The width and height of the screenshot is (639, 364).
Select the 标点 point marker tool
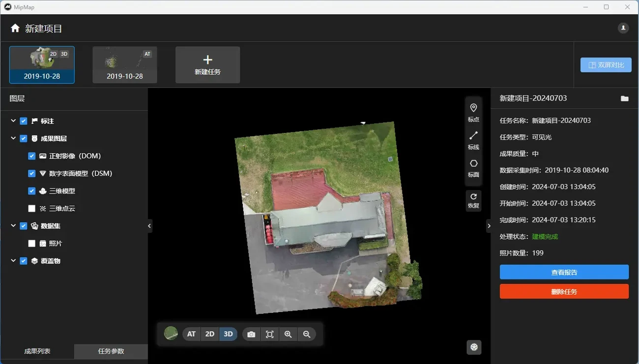(473, 112)
